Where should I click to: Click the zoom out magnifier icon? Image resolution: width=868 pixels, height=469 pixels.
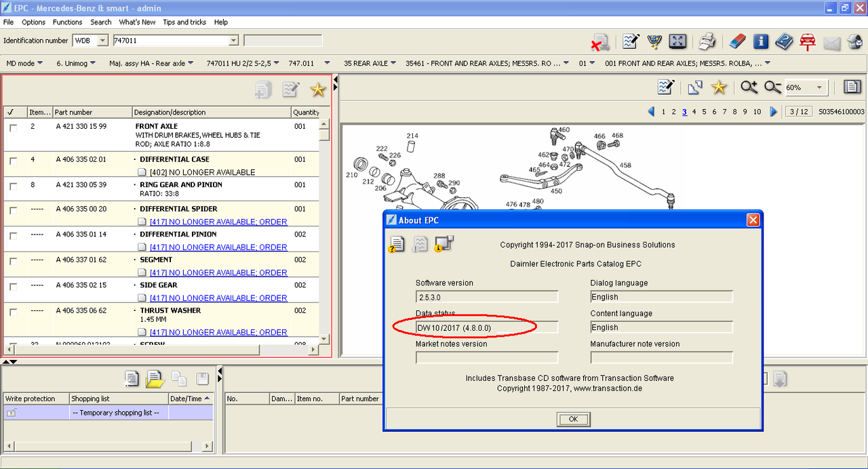coord(772,87)
